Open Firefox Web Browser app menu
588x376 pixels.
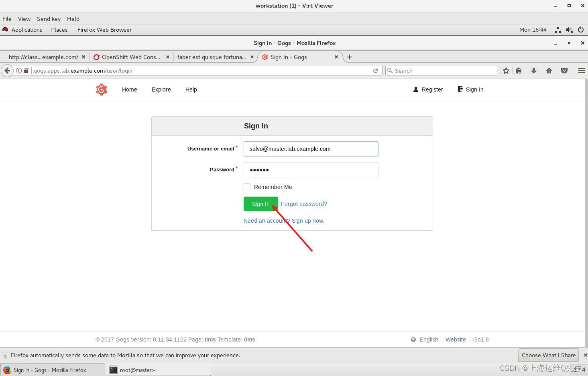pos(104,30)
